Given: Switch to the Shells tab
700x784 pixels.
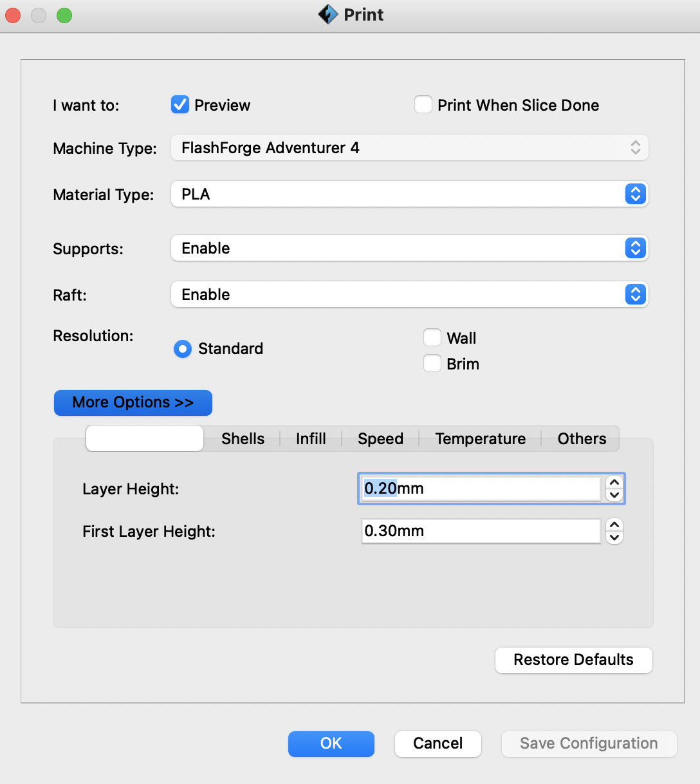Looking at the screenshot, I should click(243, 438).
